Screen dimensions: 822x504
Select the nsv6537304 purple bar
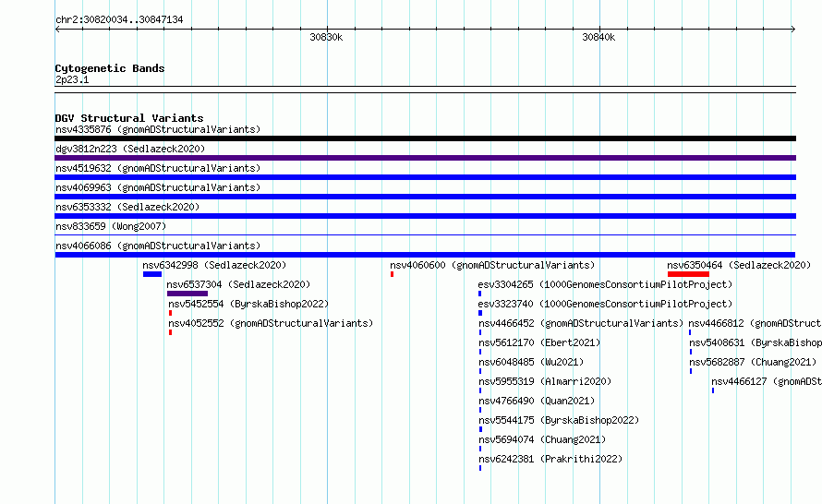187,294
